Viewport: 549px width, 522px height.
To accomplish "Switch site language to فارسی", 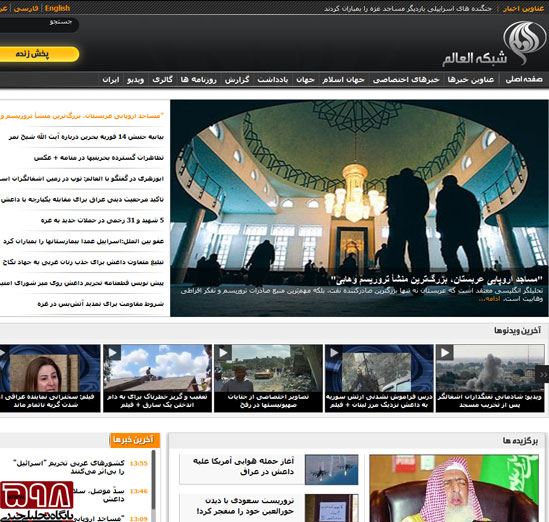I will 26,8.
